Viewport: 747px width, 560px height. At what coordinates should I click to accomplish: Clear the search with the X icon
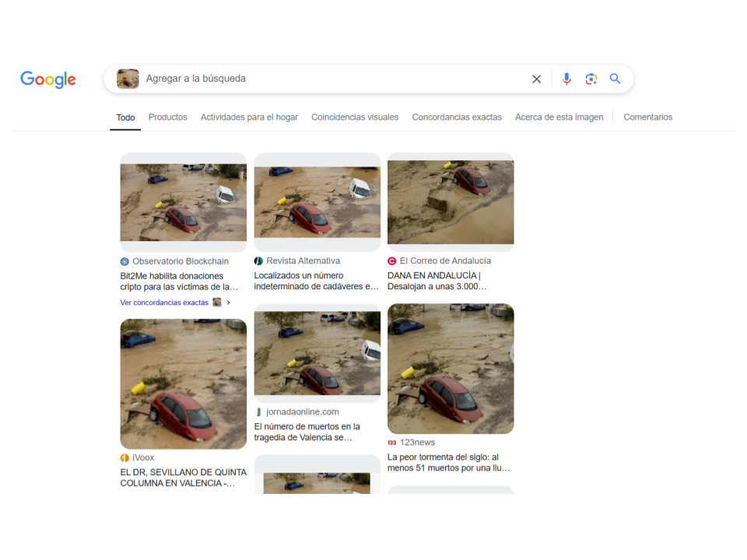(536, 79)
